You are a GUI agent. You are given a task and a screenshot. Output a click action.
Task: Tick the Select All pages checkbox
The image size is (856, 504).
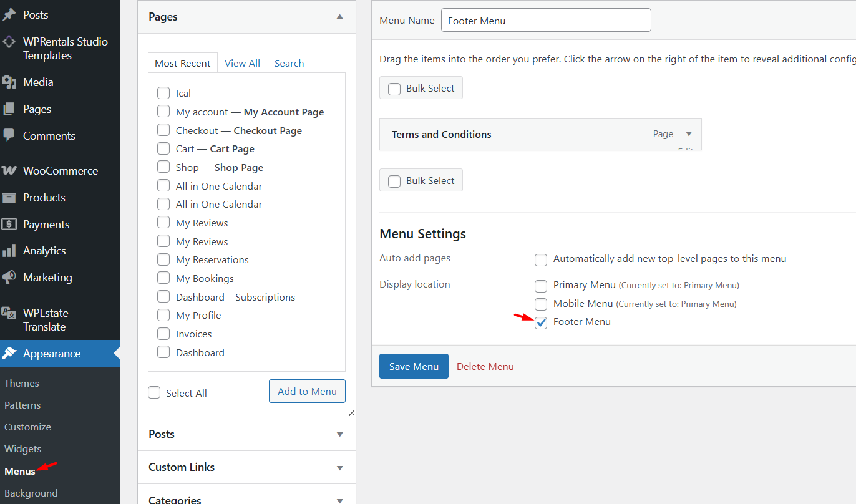coord(154,393)
